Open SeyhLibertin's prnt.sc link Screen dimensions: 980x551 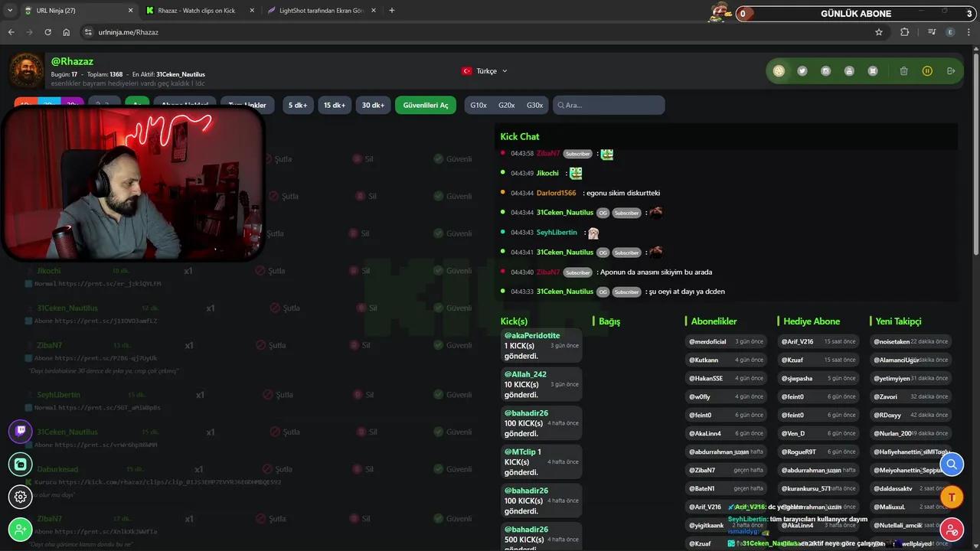pyautogui.click(x=109, y=408)
